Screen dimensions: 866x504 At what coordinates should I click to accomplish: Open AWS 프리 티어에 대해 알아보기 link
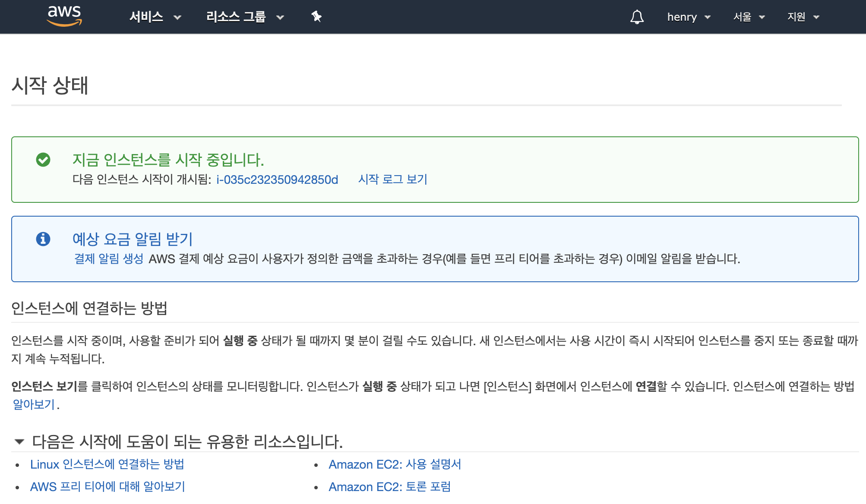click(107, 487)
